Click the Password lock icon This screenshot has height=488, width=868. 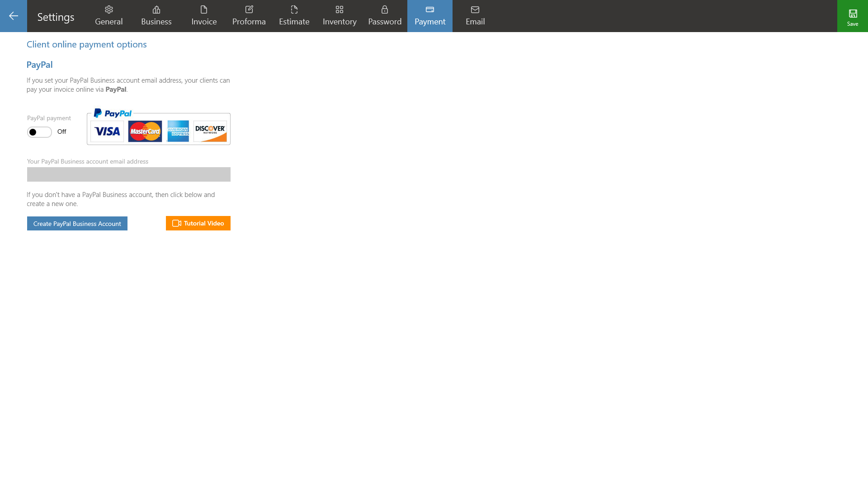pyautogui.click(x=385, y=9)
